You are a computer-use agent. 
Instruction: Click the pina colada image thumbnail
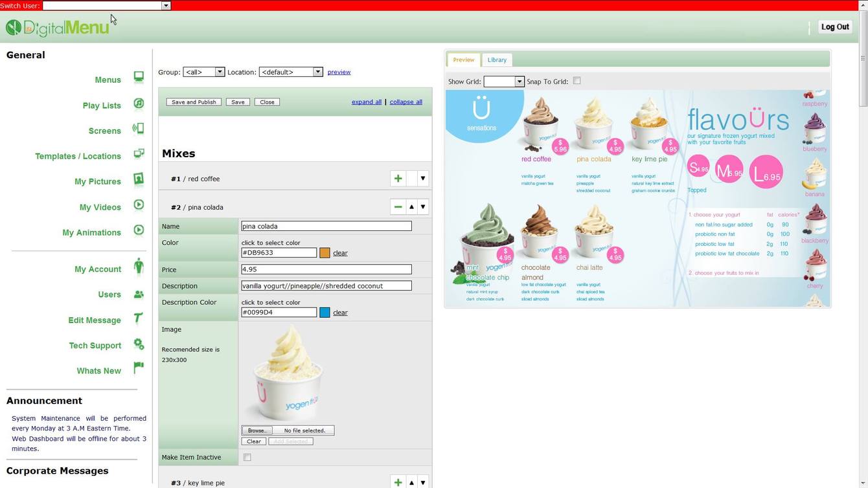point(288,373)
